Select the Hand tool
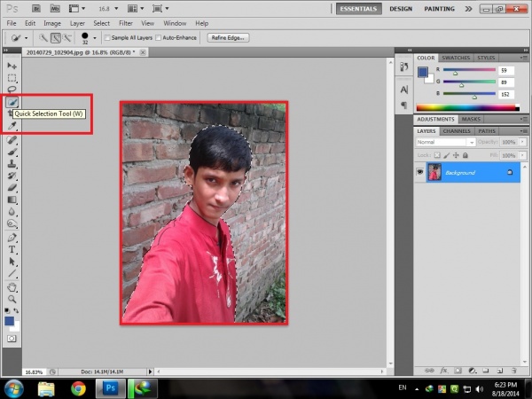This screenshot has height=399, width=532. coord(12,287)
